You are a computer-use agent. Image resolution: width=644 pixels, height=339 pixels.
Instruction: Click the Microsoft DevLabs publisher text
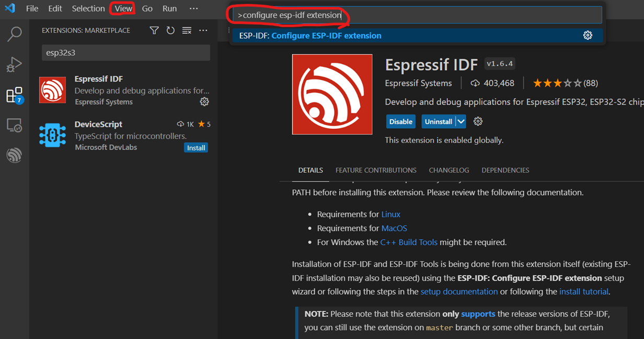(x=106, y=148)
